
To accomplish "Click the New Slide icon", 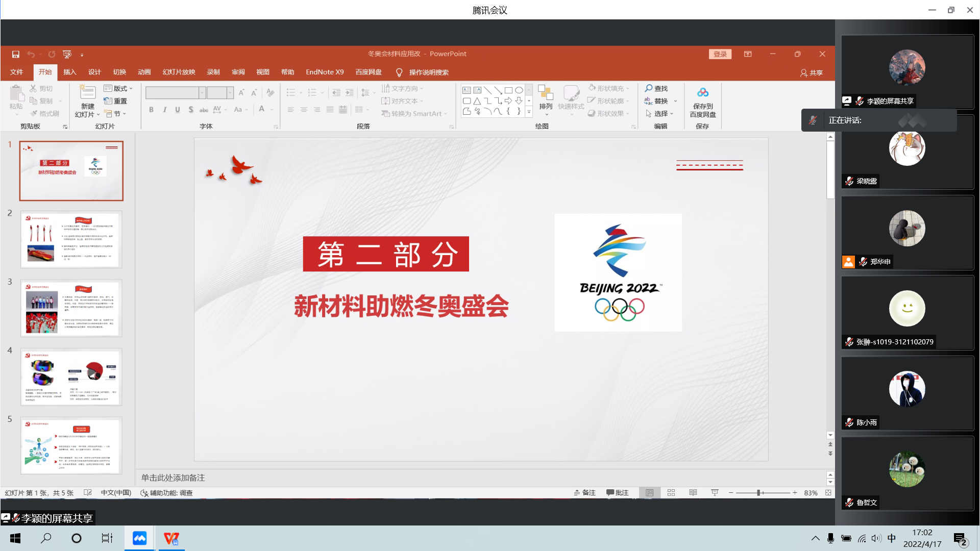I will coord(87,93).
